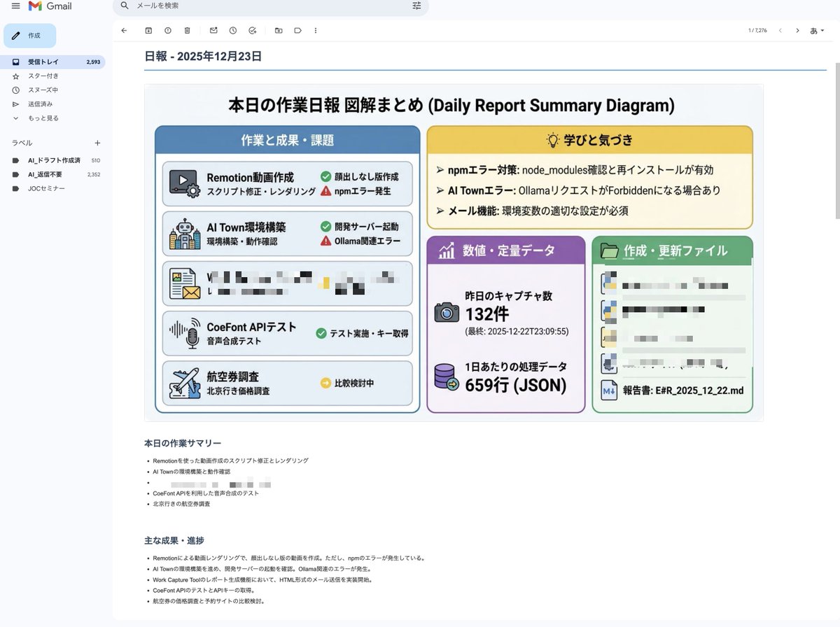Click the 本日の作業サマリー heading
The width and height of the screenshot is (840, 627).
pos(183,443)
